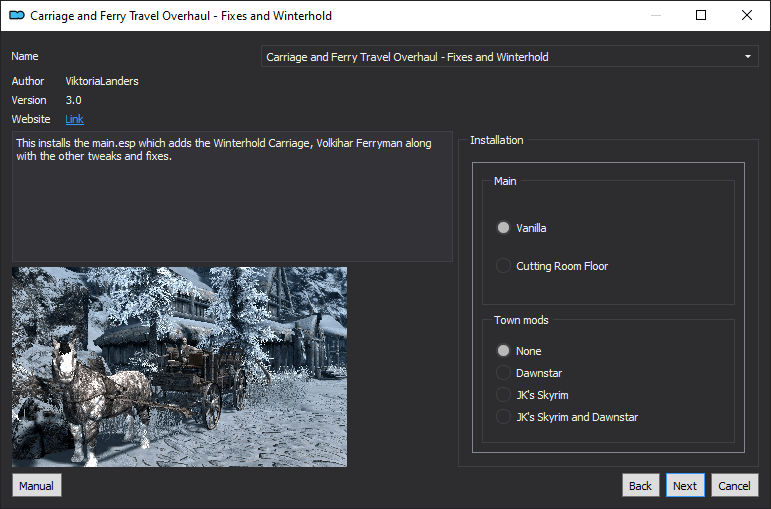Click the version value 3.0
The width and height of the screenshot is (771, 509).
[73, 100]
